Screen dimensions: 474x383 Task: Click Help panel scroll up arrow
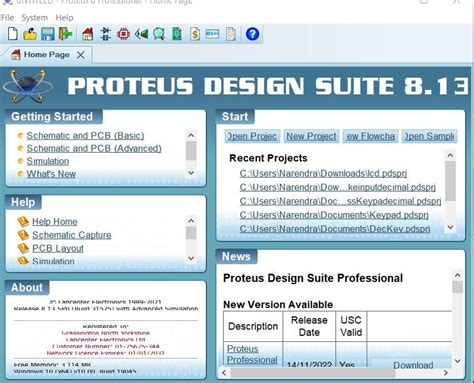(x=191, y=220)
